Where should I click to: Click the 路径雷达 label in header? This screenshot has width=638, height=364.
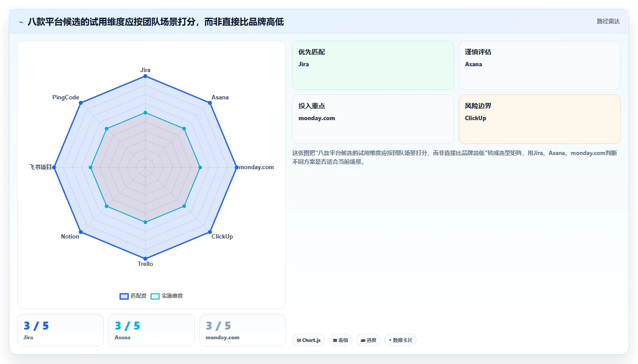click(608, 21)
